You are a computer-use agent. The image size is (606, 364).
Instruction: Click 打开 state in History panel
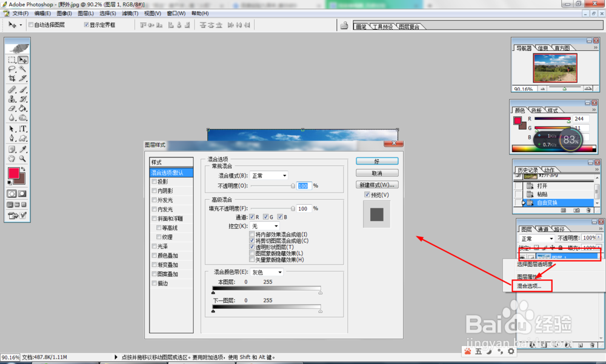click(542, 186)
